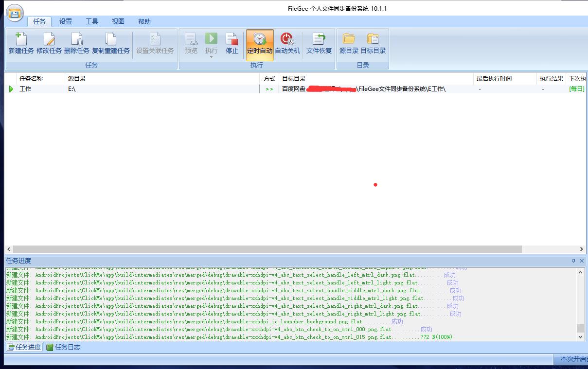Switch to the 视图 ribbon tab
588x369 pixels.
118,21
